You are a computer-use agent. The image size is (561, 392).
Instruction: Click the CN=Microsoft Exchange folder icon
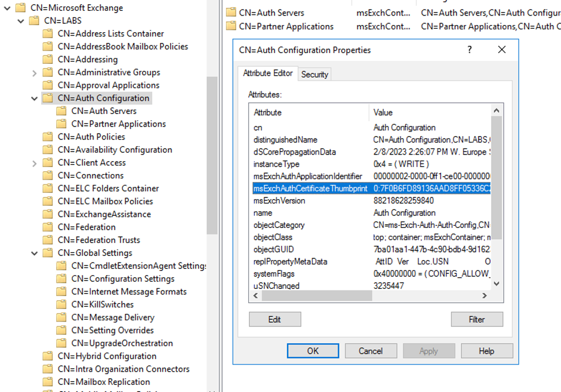point(21,8)
